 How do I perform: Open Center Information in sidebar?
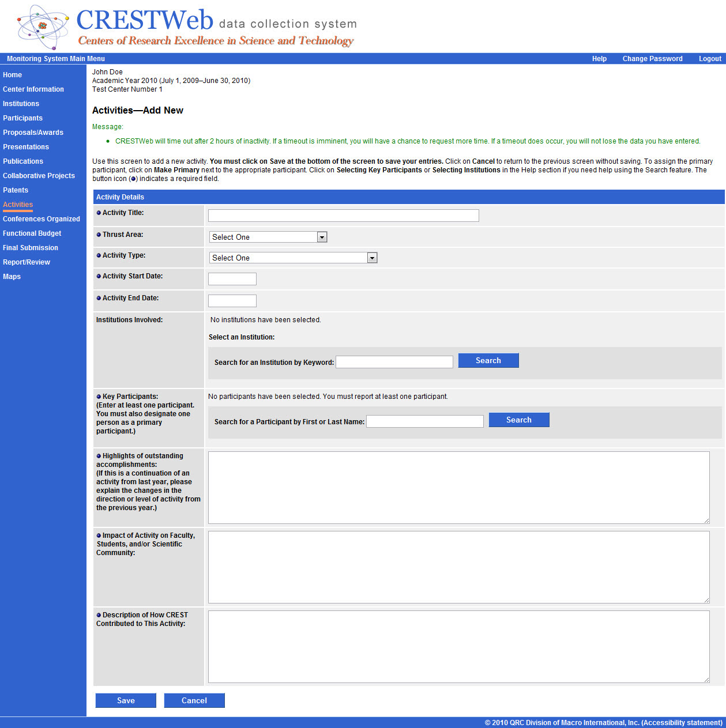coord(33,89)
